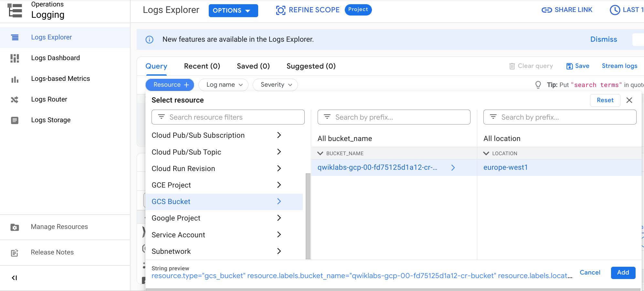
Task: Expand Service Account resource
Action: pos(279,234)
